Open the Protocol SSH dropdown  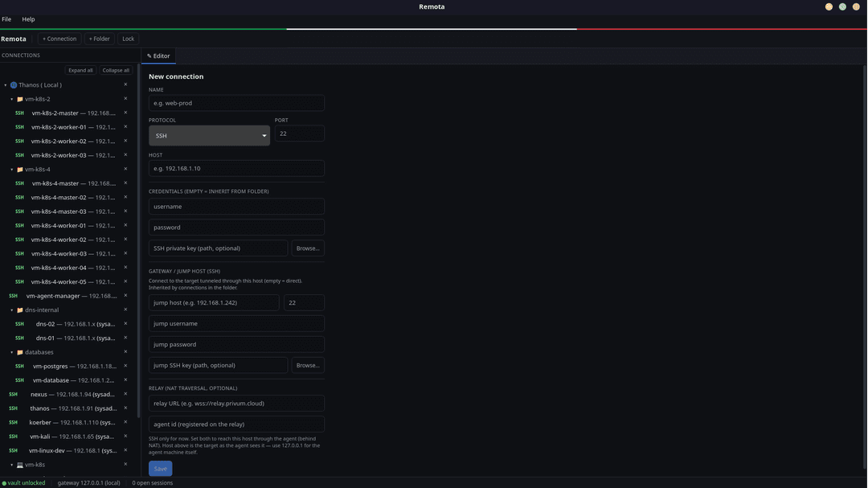pyautogui.click(x=209, y=136)
